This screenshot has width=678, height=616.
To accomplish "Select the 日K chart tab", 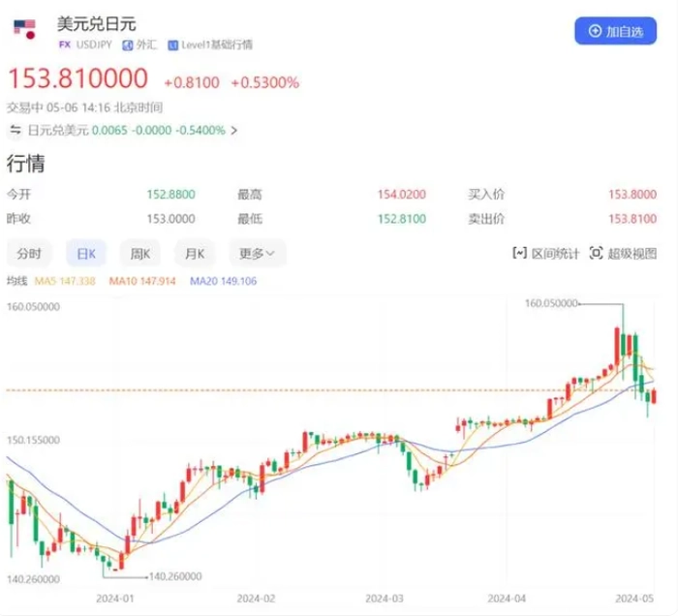I will pyautogui.click(x=86, y=254).
